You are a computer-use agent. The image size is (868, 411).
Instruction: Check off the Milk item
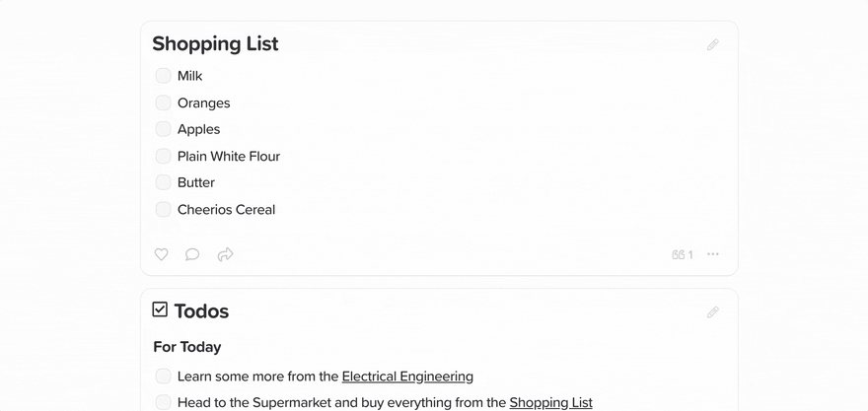click(x=163, y=76)
